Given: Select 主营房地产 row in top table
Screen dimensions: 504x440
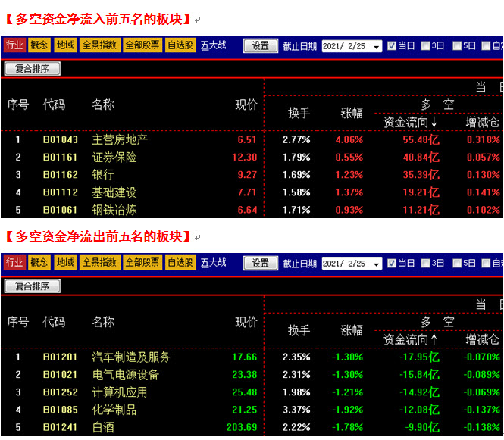Looking at the screenshot, I should tap(252, 139).
